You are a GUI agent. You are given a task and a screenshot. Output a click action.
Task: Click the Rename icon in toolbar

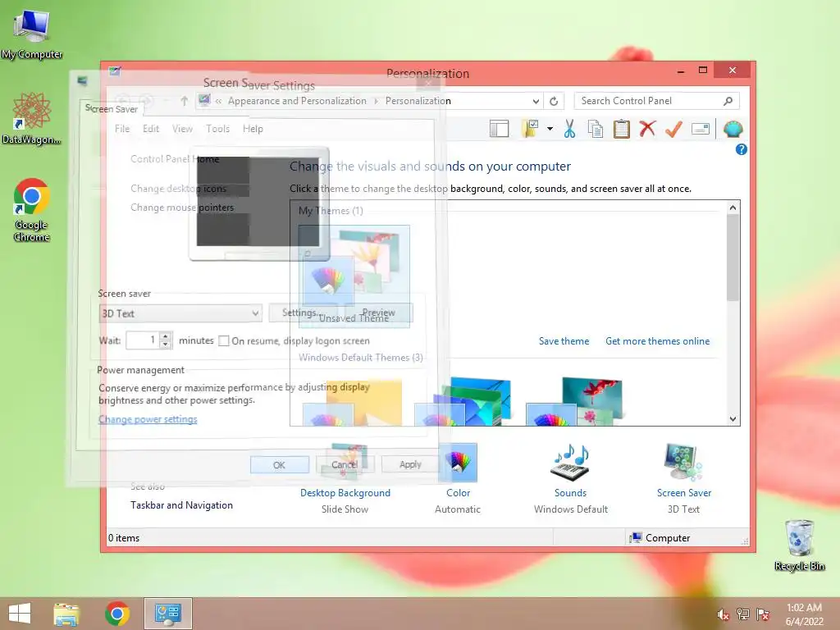pyautogui.click(x=701, y=129)
